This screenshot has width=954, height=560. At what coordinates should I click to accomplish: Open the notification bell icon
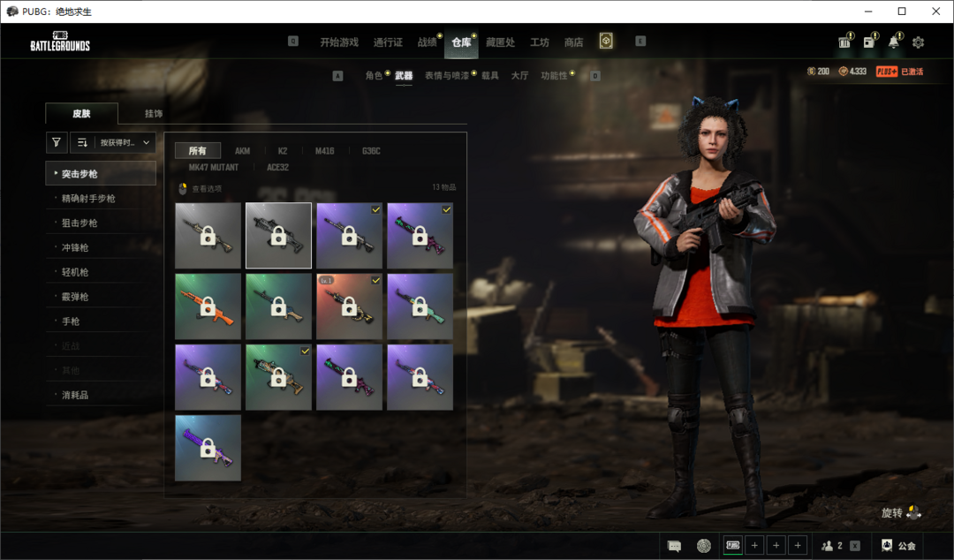click(893, 42)
